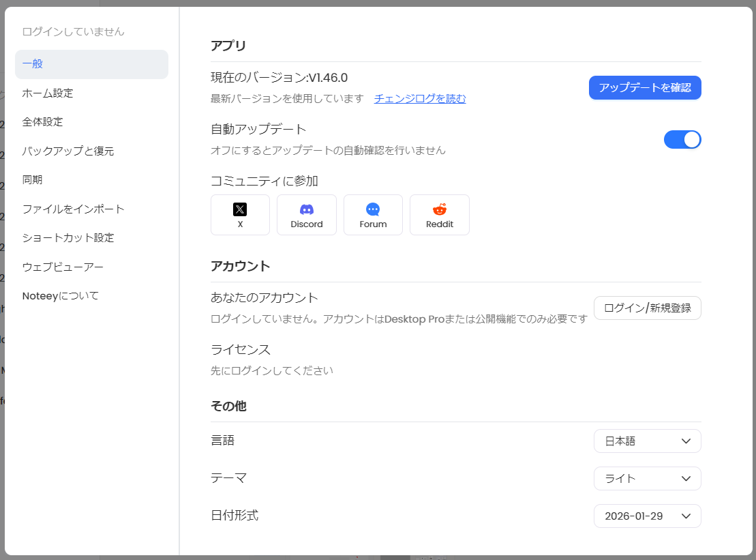Open the チェンジログを読む link
This screenshot has width=756, height=560.
click(x=420, y=98)
